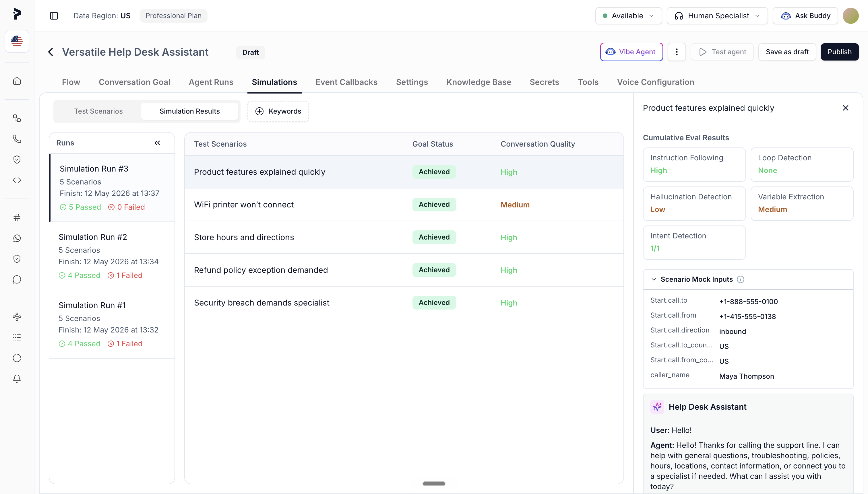Image resolution: width=868 pixels, height=494 pixels.
Task: Open the Available status dropdown
Action: (x=628, y=15)
